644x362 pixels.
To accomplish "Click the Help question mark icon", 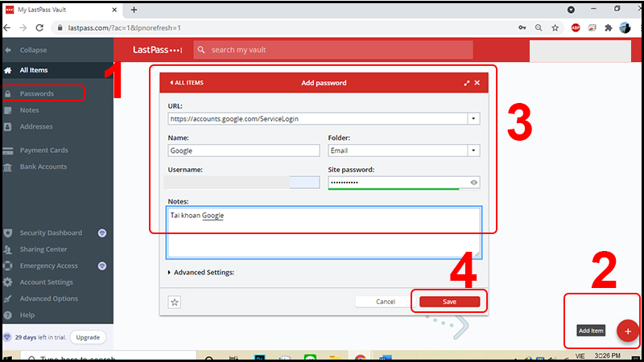I will click(x=8, y=315).
